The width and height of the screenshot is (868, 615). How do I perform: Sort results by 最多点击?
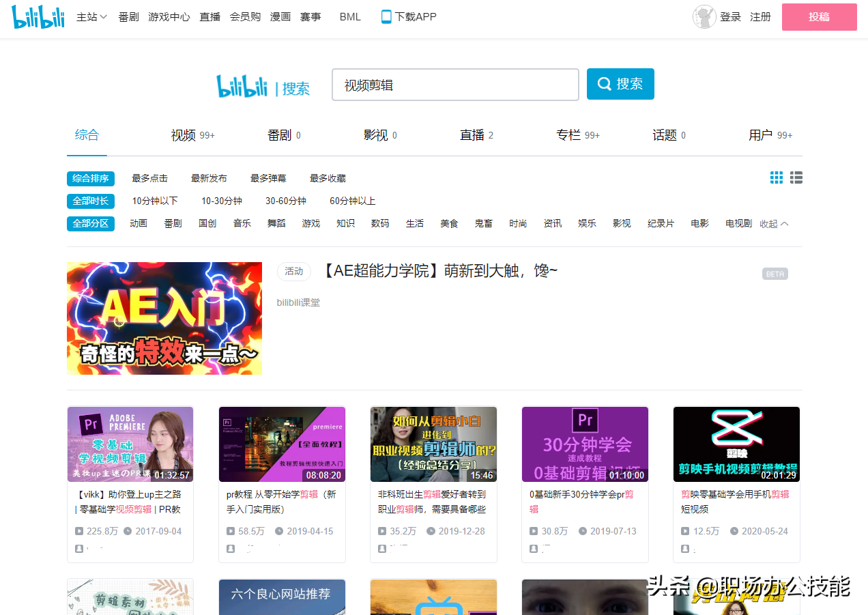click(x=150, y=179)
